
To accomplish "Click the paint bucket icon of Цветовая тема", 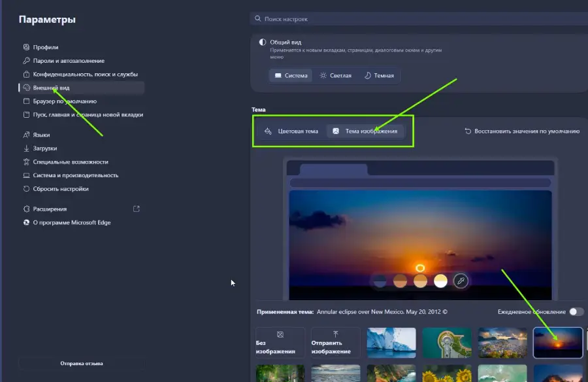I will pos(268,131).
